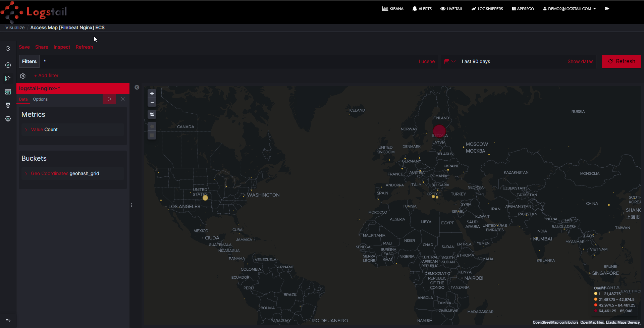The height and width of the screenshot is (328, 644).
Task: Open the date quick menu calendar dropdown
Action: pyautogui.click(x=449, y=61)
